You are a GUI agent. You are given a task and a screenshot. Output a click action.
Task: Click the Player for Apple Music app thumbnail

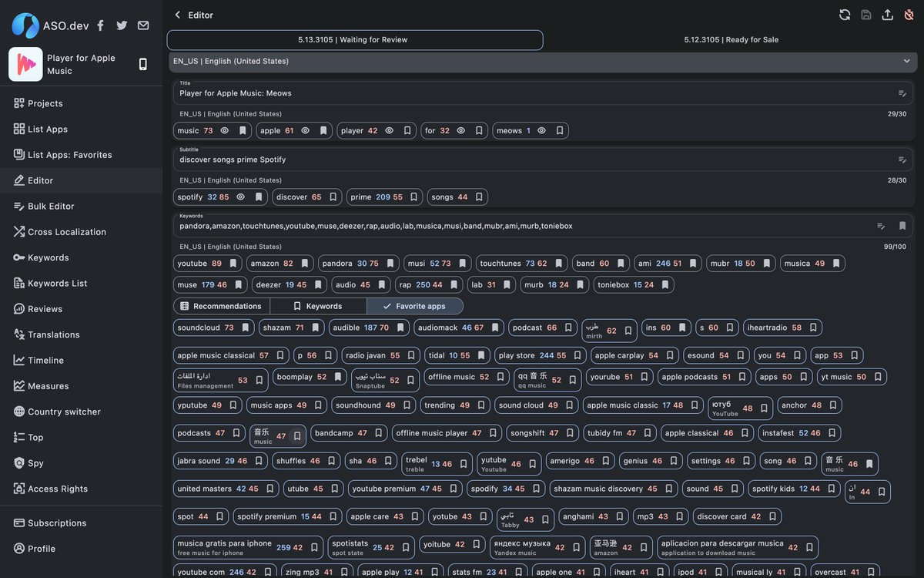[x=25, y=64]
